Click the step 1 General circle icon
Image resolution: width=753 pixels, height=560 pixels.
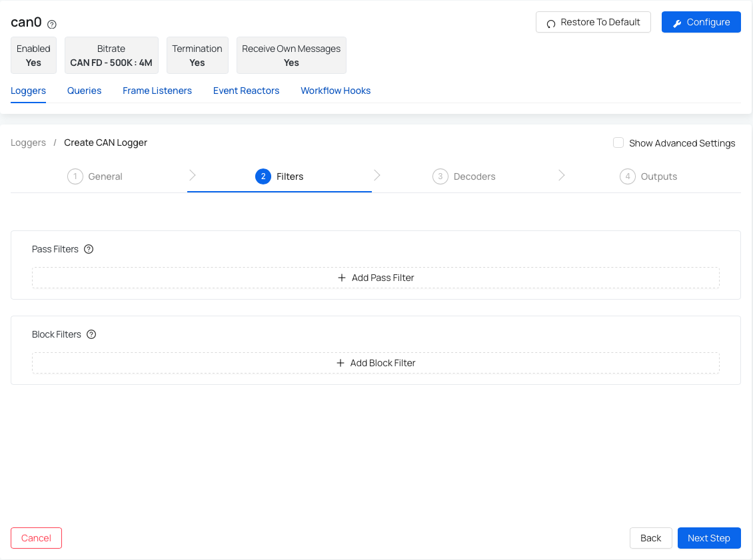pos(75,176)
